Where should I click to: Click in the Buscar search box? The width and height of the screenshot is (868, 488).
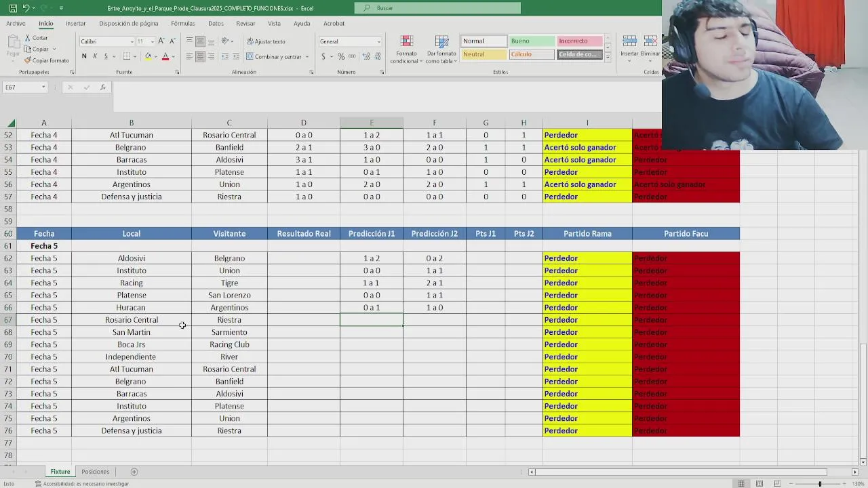click(437, 8)
